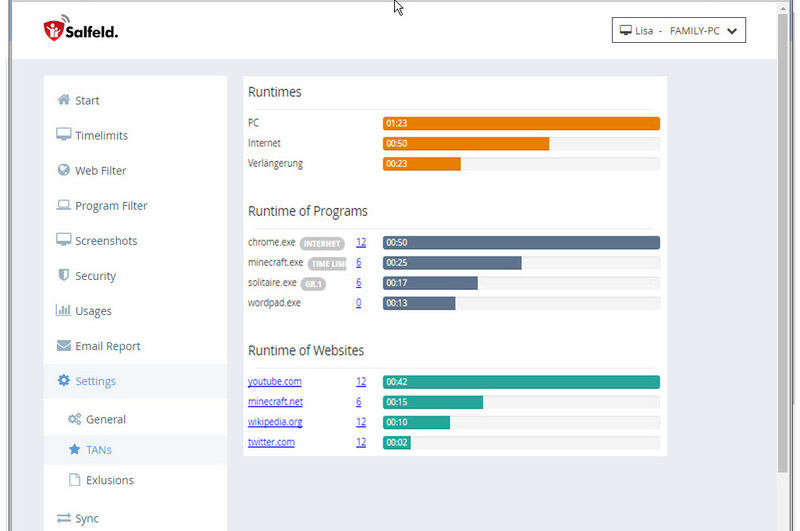Click the Email Report envelope icon
The image size is (800, 531).
(64, 345)
